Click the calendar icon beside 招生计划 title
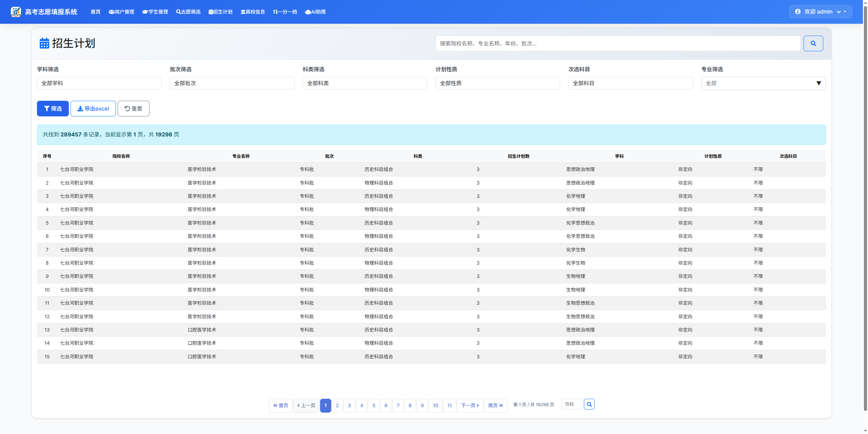 (x=44, y=43)
